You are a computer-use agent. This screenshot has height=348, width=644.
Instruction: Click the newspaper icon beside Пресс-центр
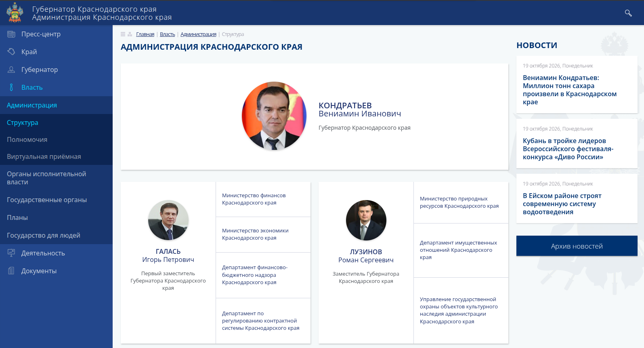pyautogui.click(x=11, y=34)
